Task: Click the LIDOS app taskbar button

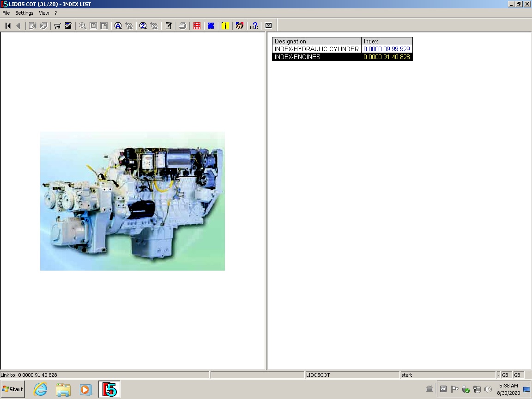Action: pyautogui.click(x=109, y=389)
